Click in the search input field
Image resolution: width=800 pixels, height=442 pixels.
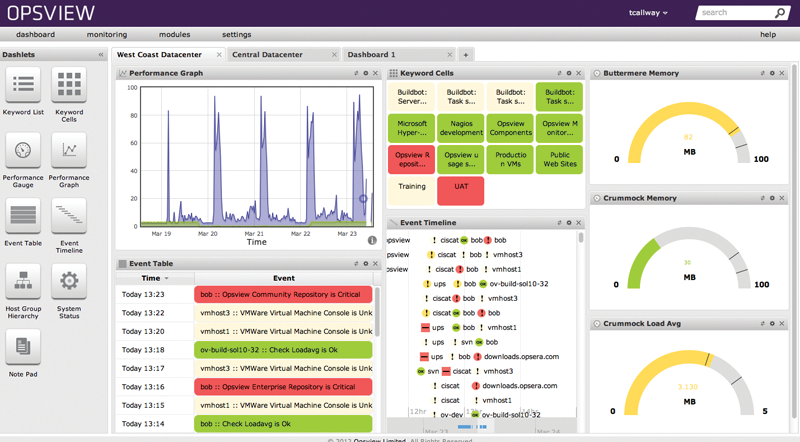(734, 13)
